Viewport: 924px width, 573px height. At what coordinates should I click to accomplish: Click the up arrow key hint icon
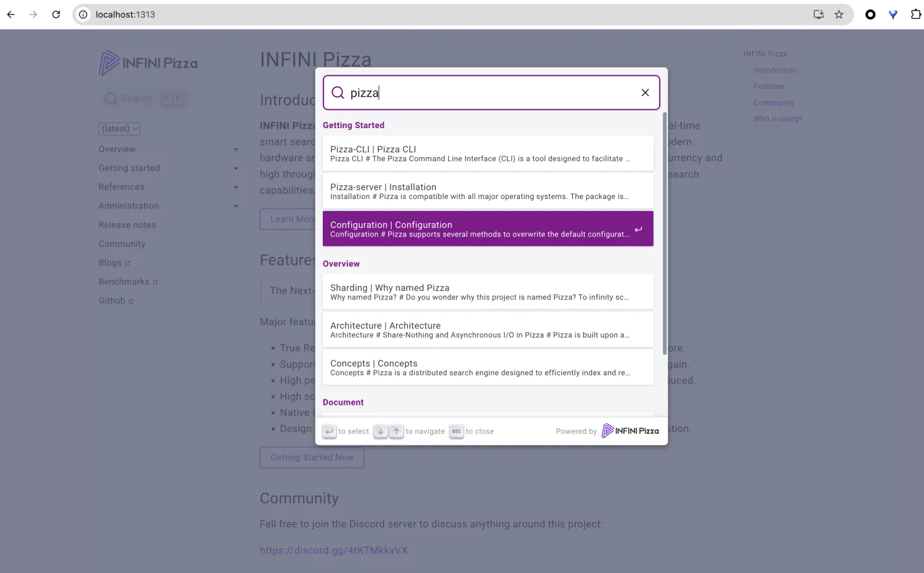[397, 431]
